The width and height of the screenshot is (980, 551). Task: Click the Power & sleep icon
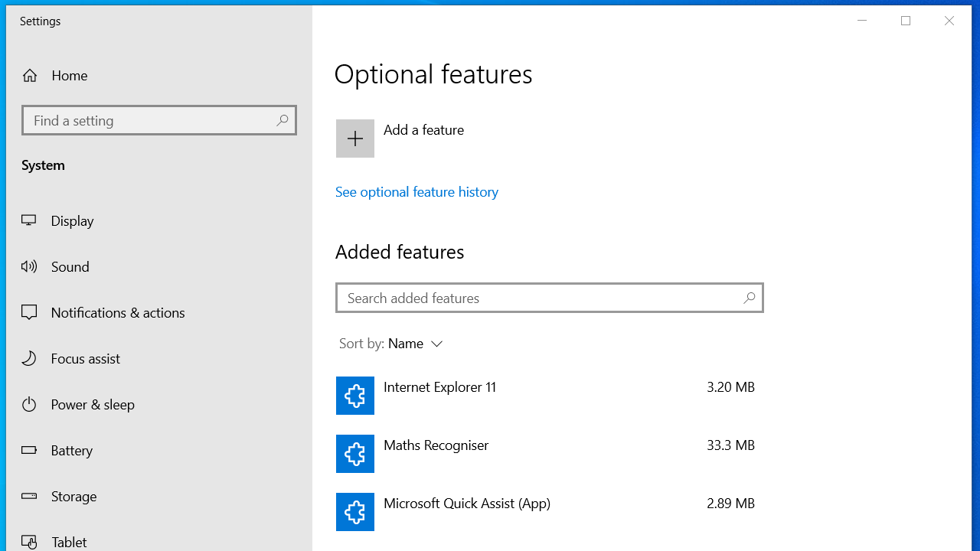(x=29, y=404)
